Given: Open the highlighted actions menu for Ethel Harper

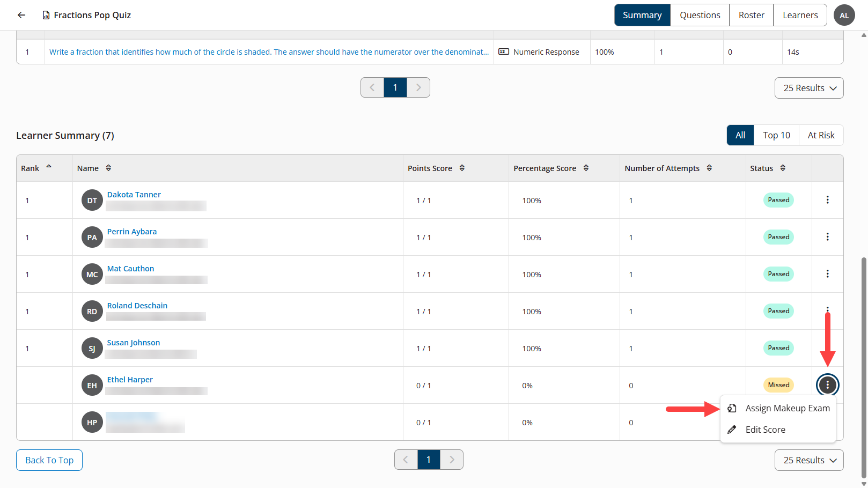Looking at the screenshot, I should tap(827, 385).
